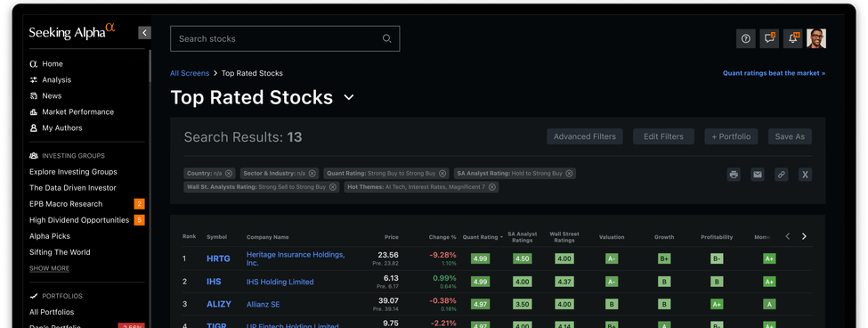Open the help question mark icon

point(746,39)
